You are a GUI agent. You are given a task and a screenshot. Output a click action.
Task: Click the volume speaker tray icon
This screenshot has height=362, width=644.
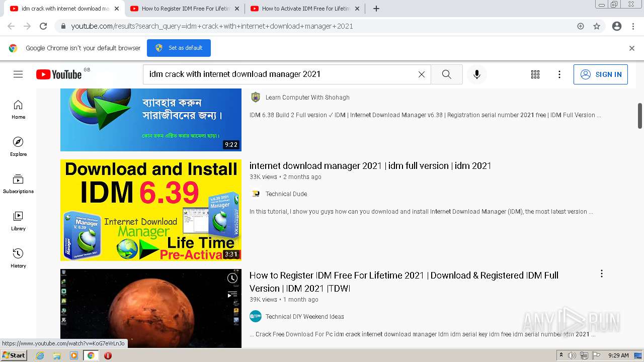(x=572, y=355)
